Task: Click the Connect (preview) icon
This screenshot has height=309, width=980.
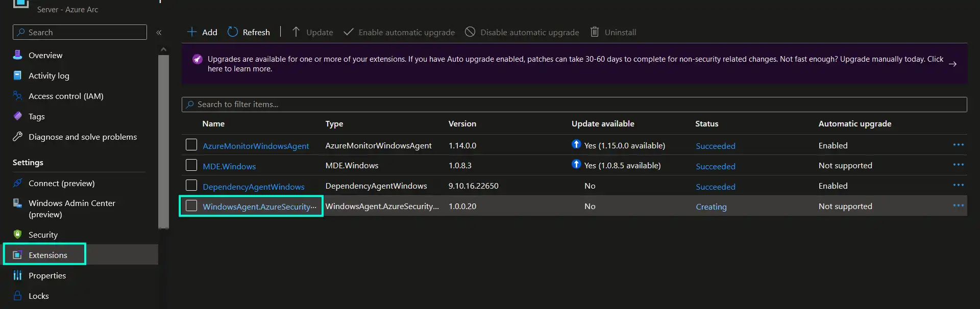Action: [x=18, y=183]
